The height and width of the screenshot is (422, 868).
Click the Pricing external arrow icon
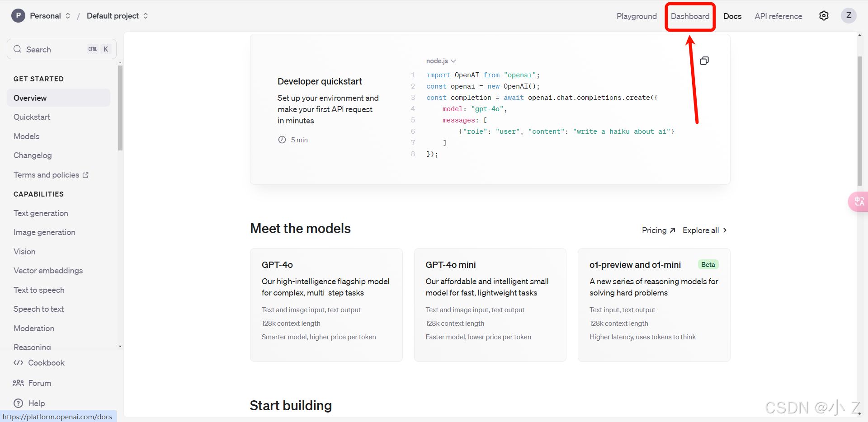[x=672, y=230]
